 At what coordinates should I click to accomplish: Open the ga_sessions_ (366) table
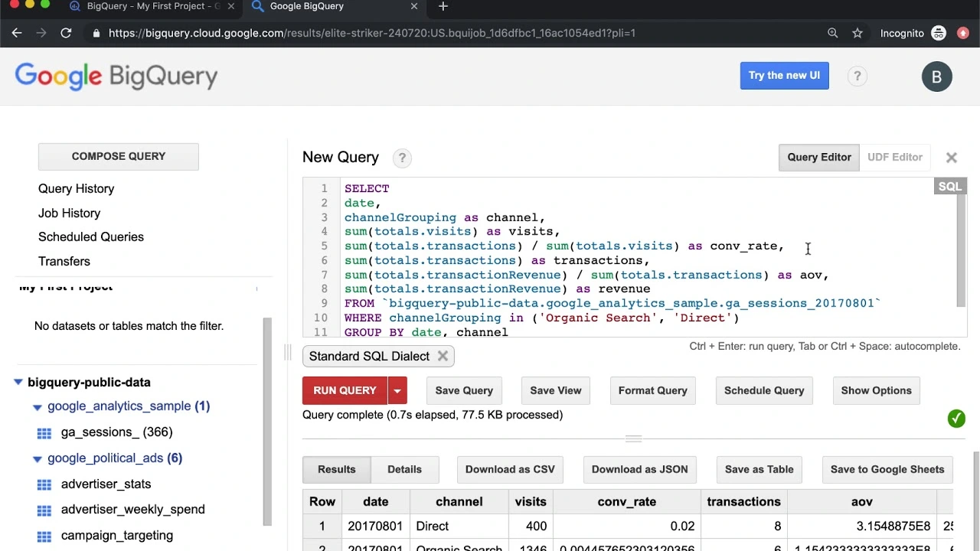pyautogui.click(x=117, y=432)
